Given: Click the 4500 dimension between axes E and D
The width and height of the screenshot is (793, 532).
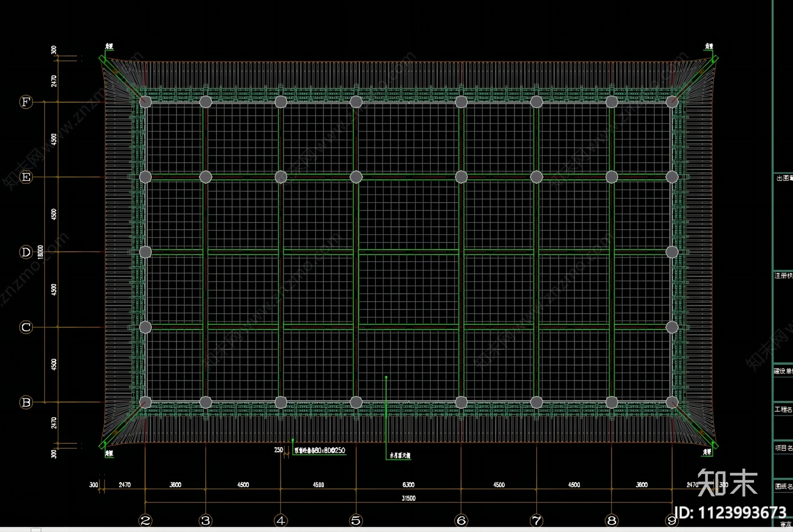Looking at the screenshot, I should (x=54, y=214).
